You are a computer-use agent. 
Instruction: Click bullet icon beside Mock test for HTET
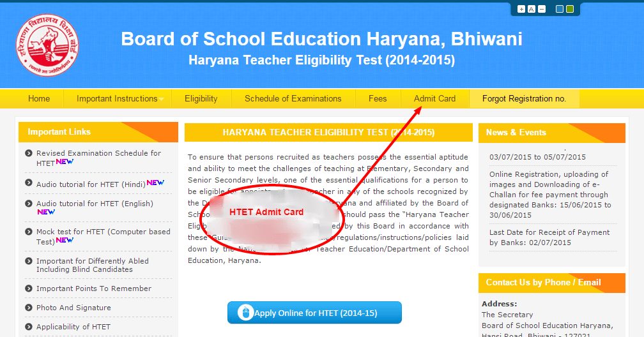[28, 232]
